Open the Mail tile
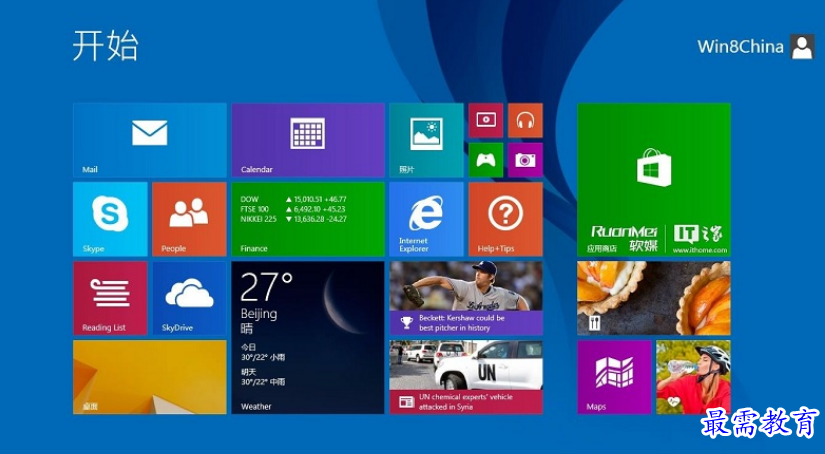 pyautogui.click(x=150, y=140)
